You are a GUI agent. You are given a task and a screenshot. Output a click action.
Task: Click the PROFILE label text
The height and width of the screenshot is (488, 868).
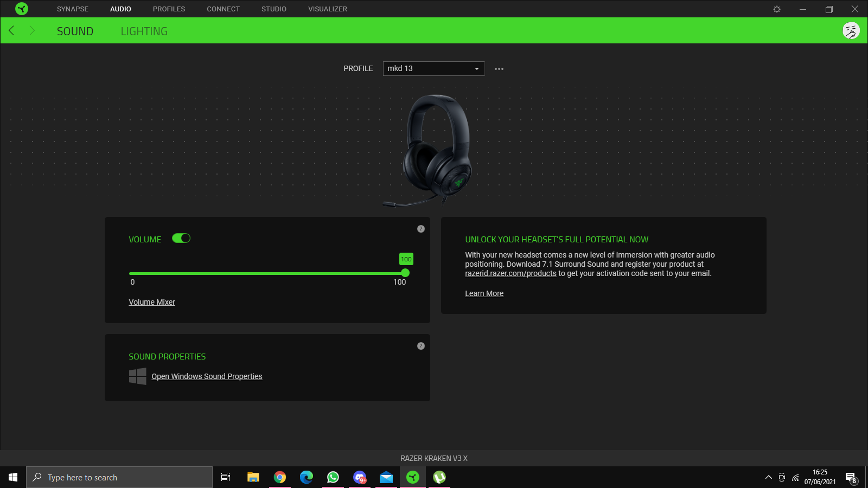click(x=358, y=68)
